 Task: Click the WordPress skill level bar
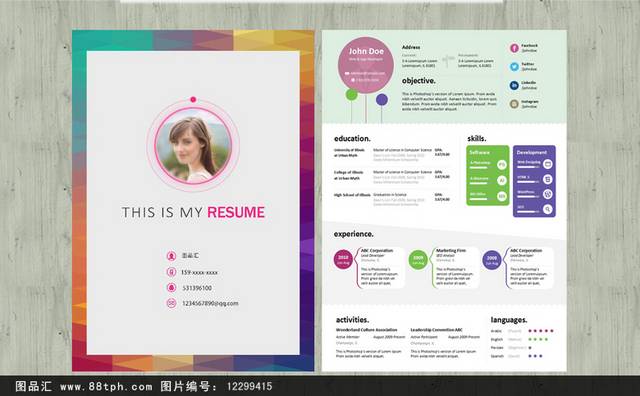coord(528,196)
